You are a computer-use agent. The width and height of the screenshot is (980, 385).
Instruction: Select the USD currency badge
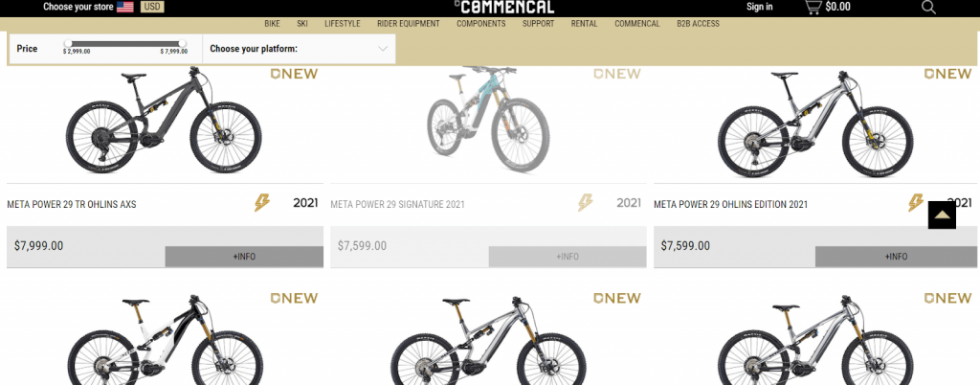click(x=152, y=7)
